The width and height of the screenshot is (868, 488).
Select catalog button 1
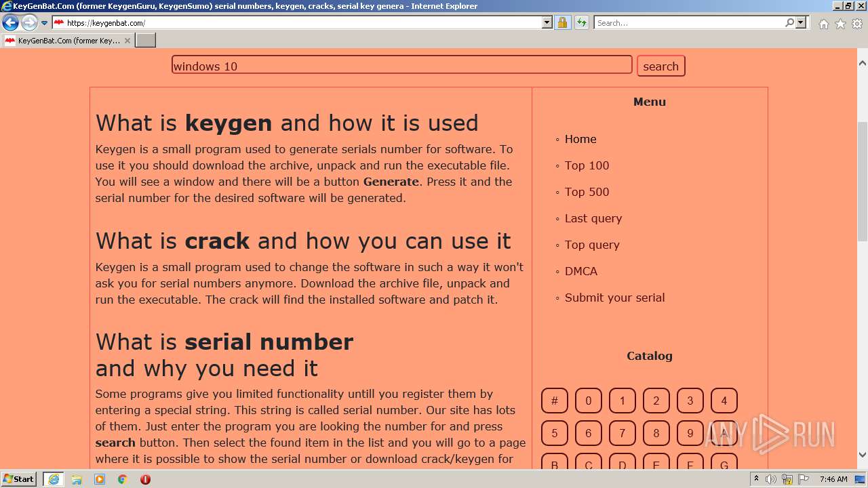pyautogui.click(x=622, y=401)
